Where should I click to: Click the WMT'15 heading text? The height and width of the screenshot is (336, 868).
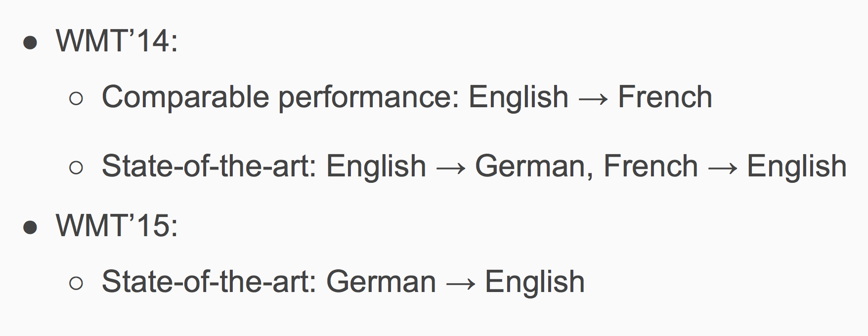(x=117, y=225)
